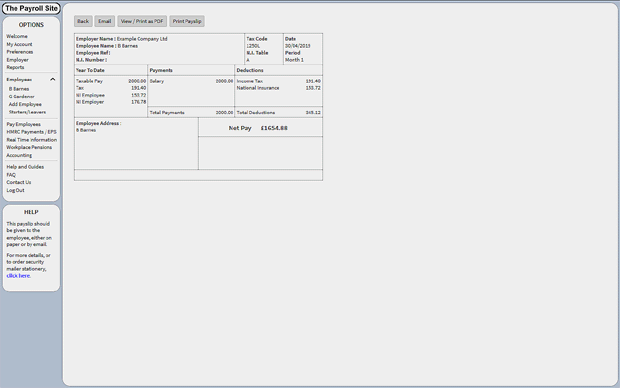The height and width of the screenshot is (388, 620).
Task: Email this payslip
Action: click(104, 21)
